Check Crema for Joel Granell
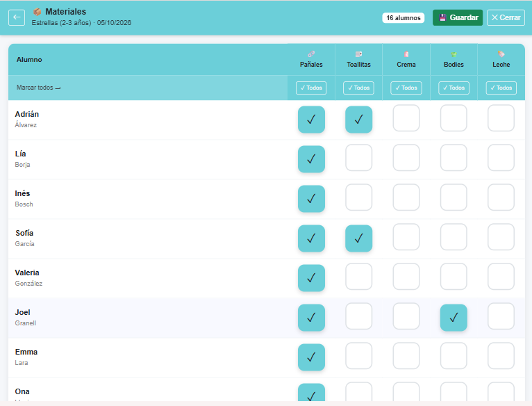Screen dimensions: 532x406 point(406,316)
